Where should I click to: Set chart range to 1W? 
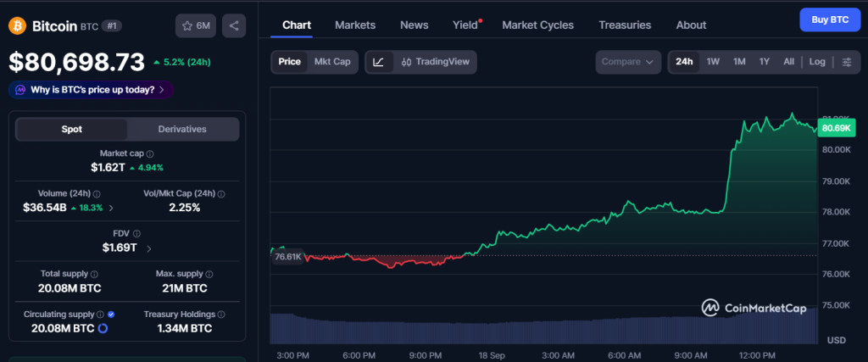pyautogui.click(x=713, y=62)
